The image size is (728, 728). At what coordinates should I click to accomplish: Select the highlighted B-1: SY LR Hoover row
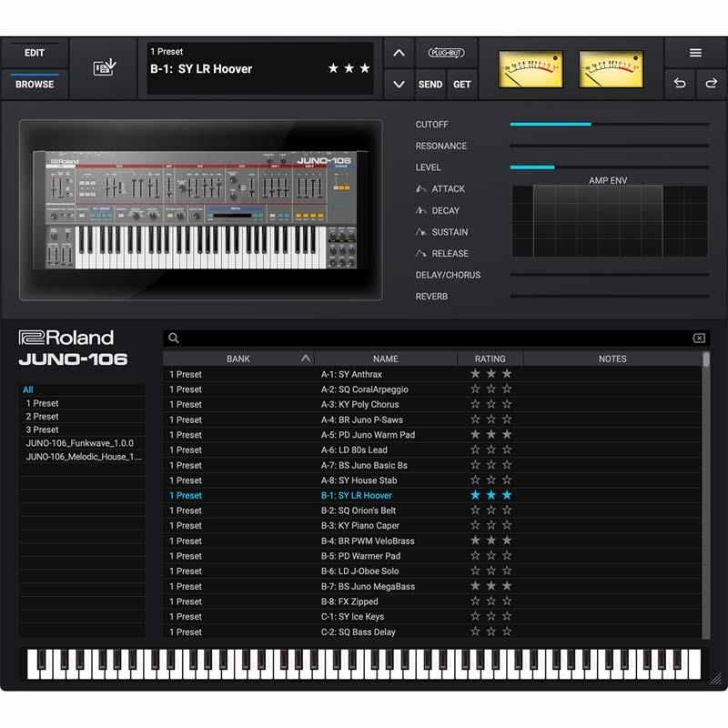431,495
